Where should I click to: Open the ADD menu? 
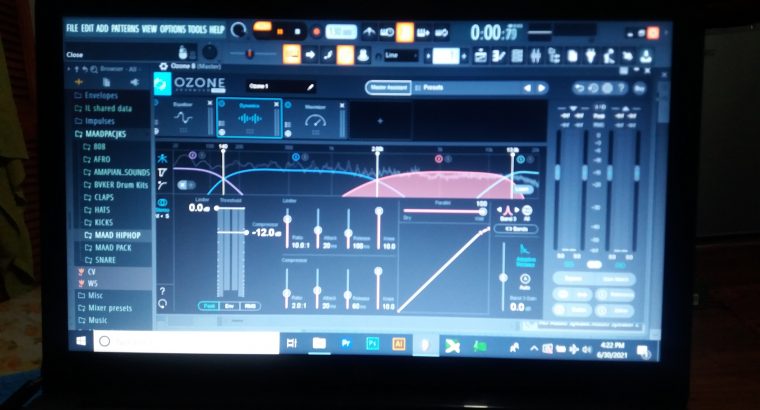coord(102,29)
